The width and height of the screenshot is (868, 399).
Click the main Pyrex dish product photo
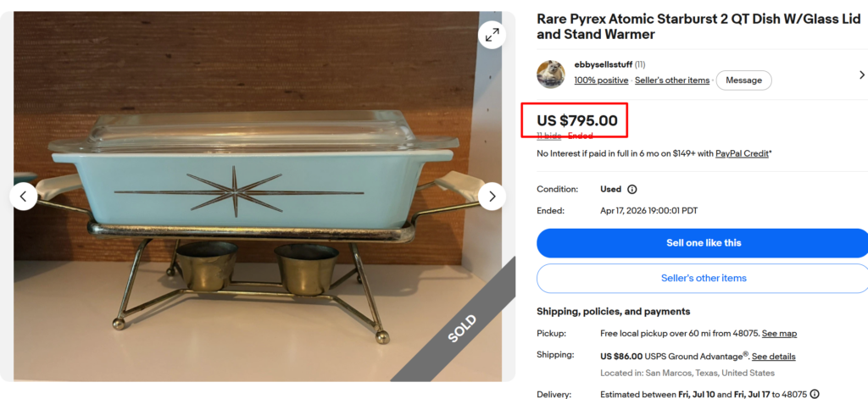coord(258,197)
